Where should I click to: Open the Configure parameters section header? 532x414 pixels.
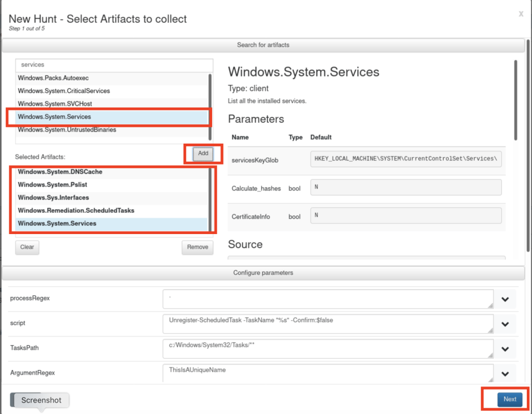click(263, 273)
